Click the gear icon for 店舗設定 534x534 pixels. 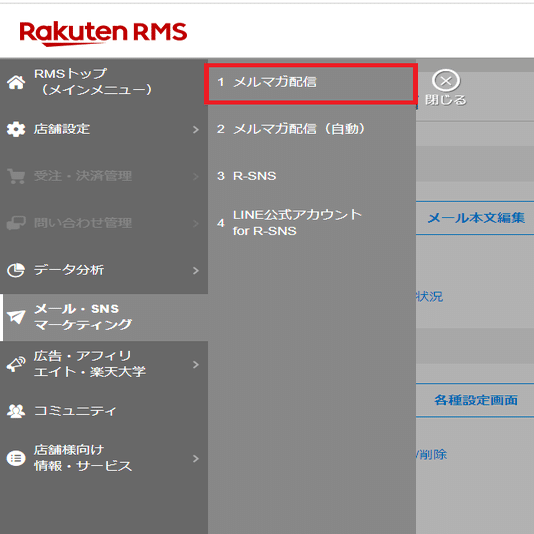tap(16, 129)
